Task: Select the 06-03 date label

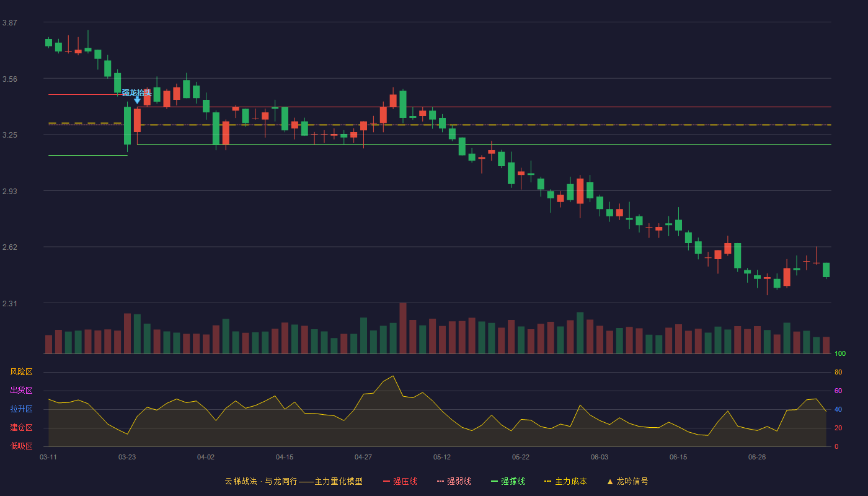Action: 600,457
